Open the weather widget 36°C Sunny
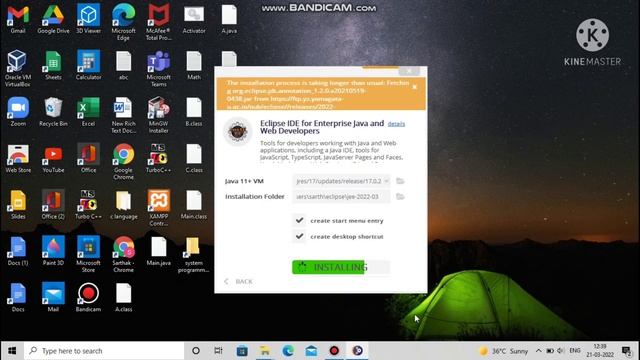 click(x=504, y=351)
